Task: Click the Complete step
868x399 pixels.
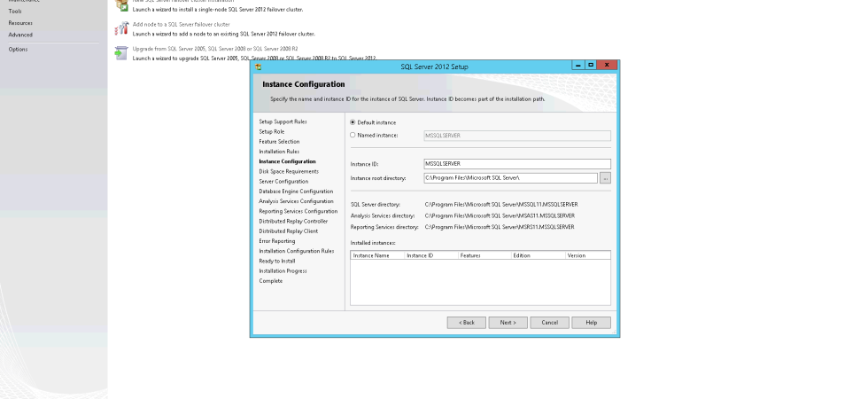Action: click(271, 281)
